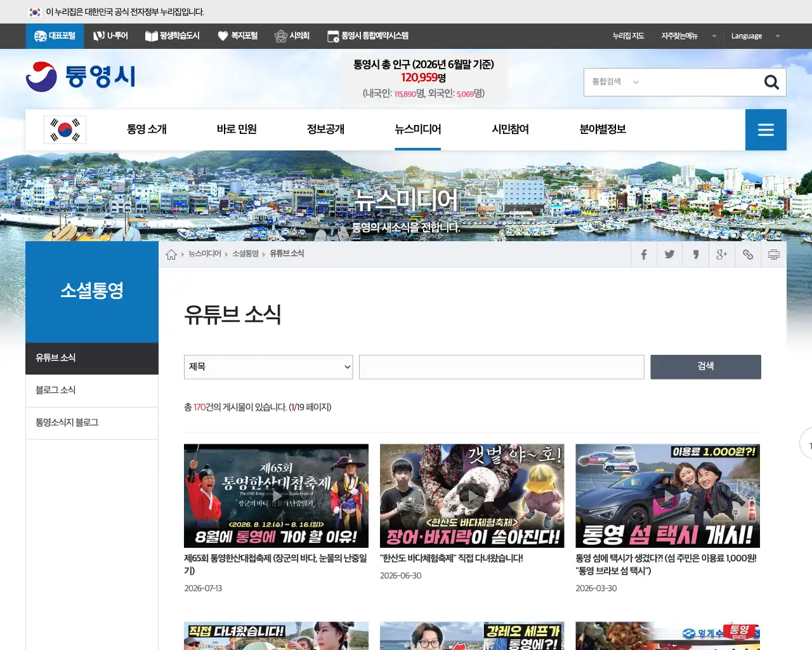This screenshot has width=812, height=650.
Task: Open the "한산도 바다체험축제" 직접 다녀왔습니다 title
Action: pyautogui.click(x=452, y=559)
